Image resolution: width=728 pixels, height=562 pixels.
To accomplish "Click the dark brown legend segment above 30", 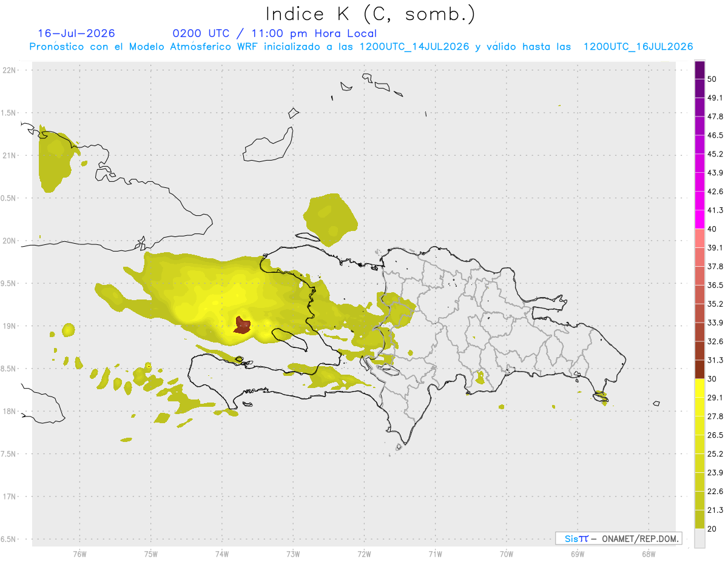I will click(700, 369).
